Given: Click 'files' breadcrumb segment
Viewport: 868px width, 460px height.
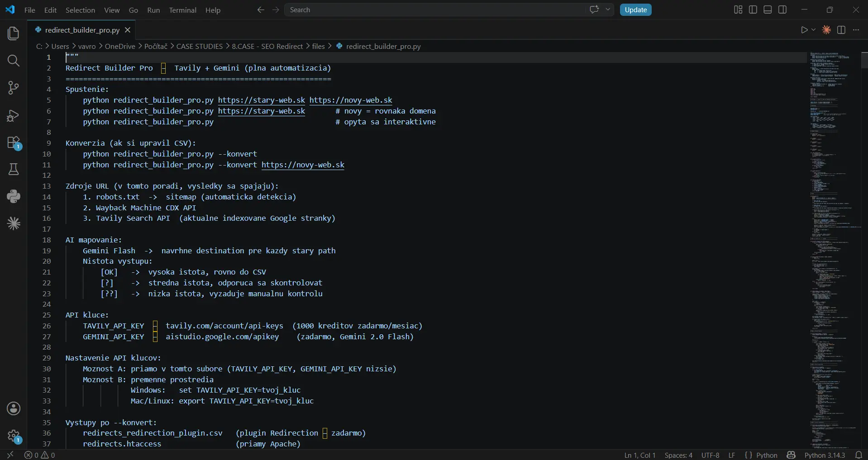Looking at the screenshot, I should coord(319,46).
